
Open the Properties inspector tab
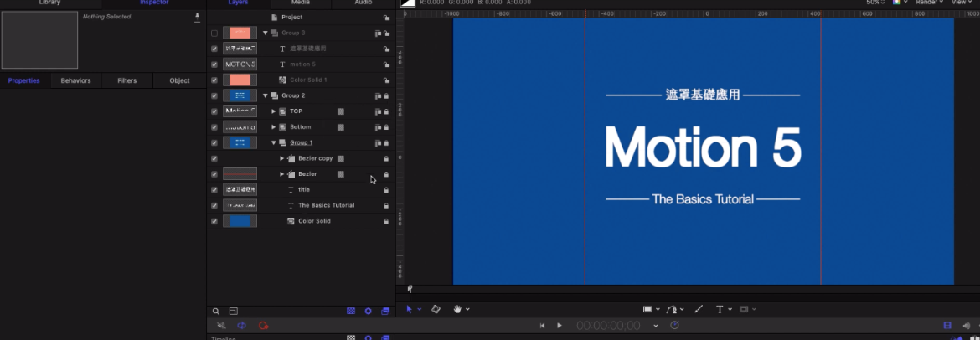23,80
